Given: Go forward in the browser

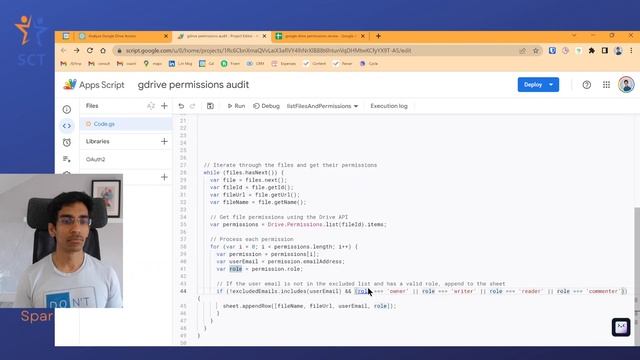Looking at the screenshot, I should (x=77, y=51).
